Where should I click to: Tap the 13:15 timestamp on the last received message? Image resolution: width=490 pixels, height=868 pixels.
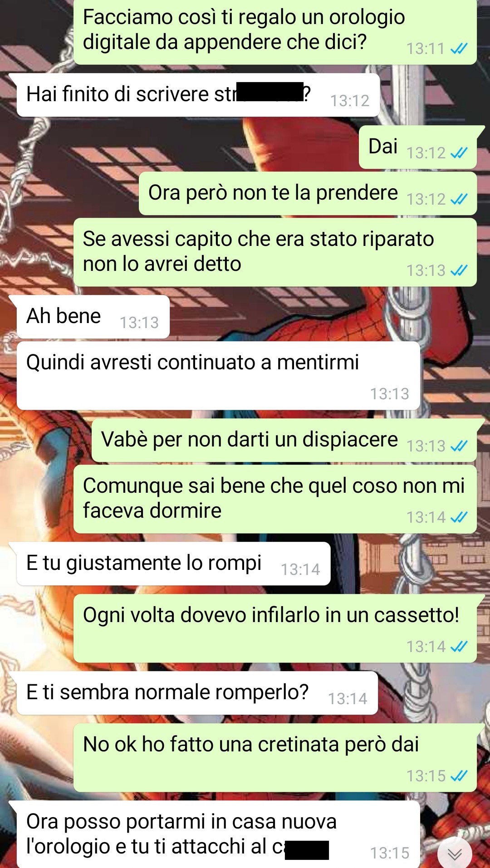390,853
